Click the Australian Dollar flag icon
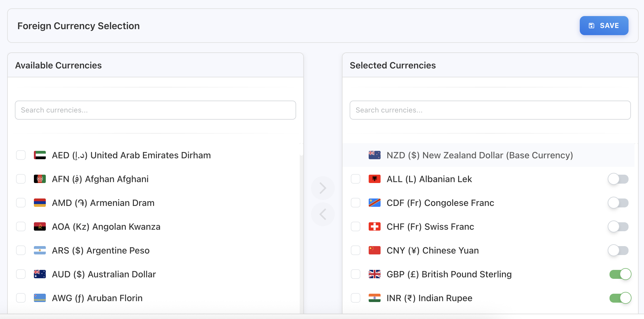644x319 pixels. (40, 274)
